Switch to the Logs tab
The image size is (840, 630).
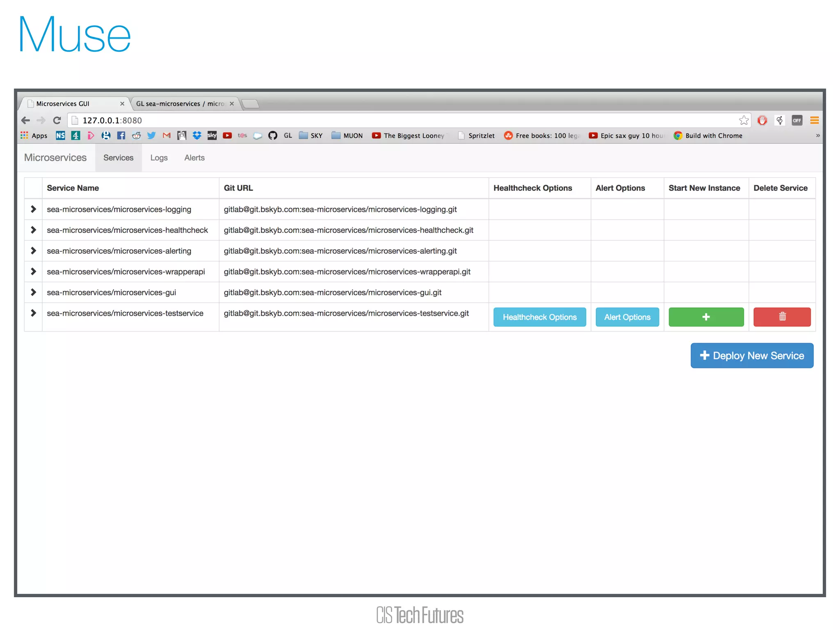pos(159,157)
